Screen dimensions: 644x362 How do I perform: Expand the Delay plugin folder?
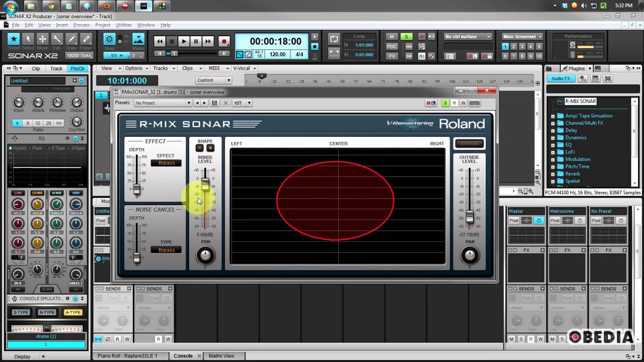553,130
